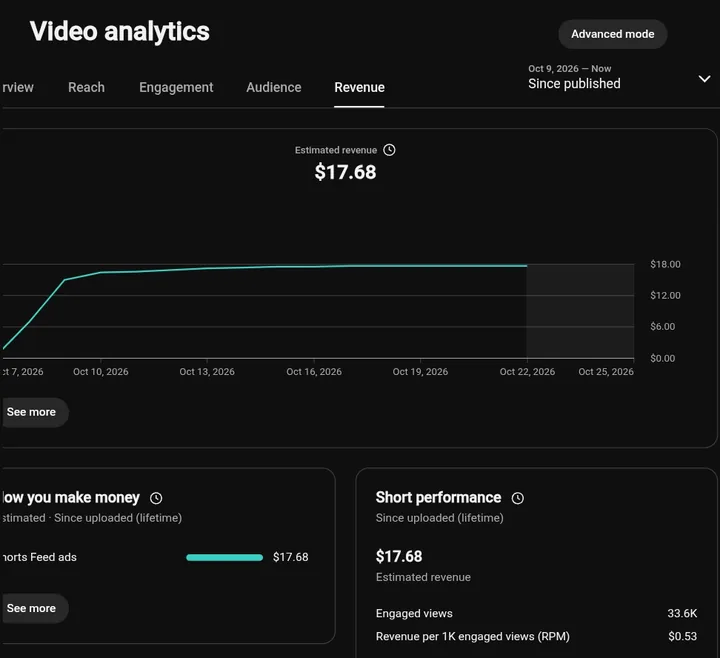
Task: Click clock icon next to Estimated revenue
Action: pos(389,150)
